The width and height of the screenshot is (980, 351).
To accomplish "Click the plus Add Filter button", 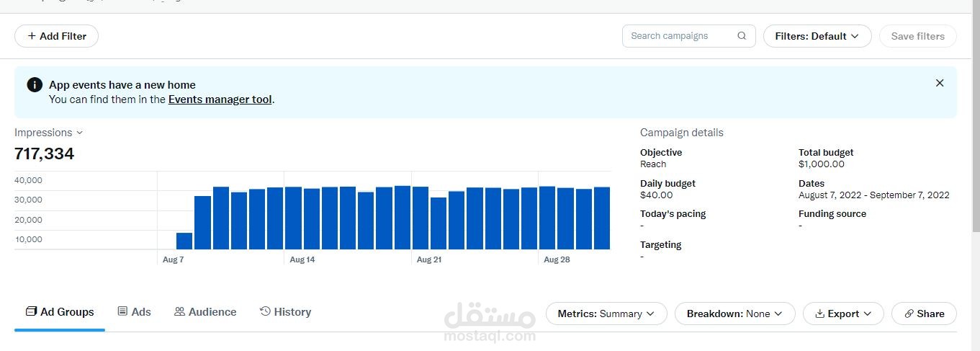I will [56, 36].
